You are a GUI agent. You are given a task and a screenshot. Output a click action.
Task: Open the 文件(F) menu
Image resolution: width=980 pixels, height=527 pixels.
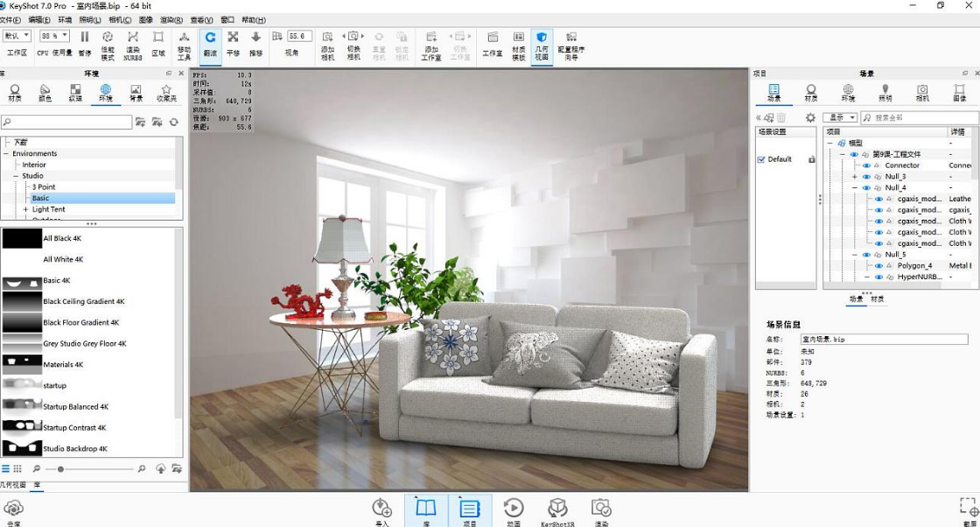(x=10, y=20)
